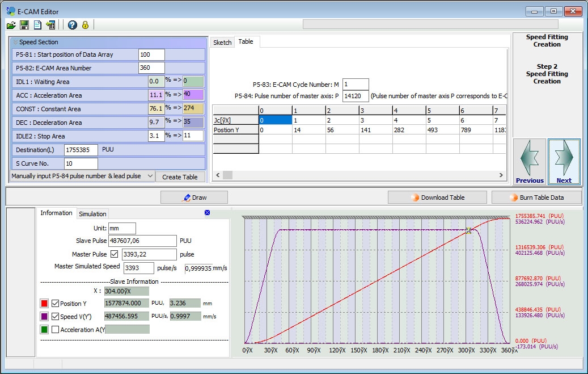Image resolution: width=588 pixels, height=374 pixels.
Task: Collapse the Speed Section panel
Action: coord(15,42)
